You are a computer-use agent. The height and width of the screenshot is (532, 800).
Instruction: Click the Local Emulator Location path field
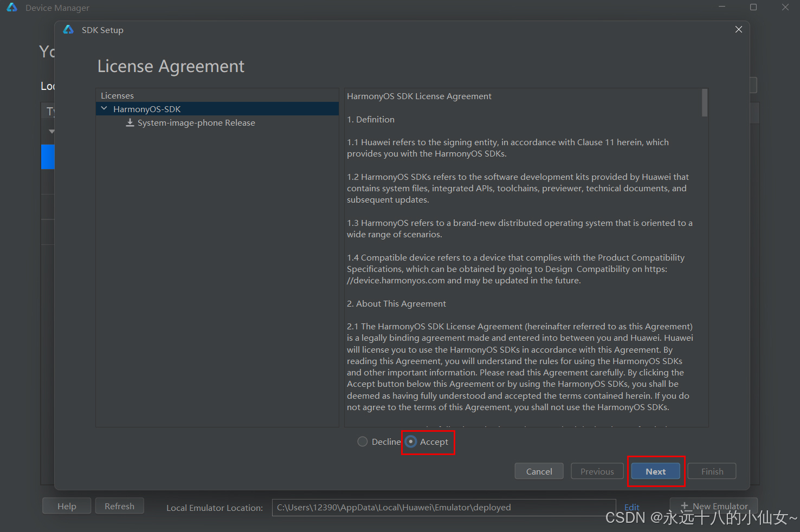(444, 508)
